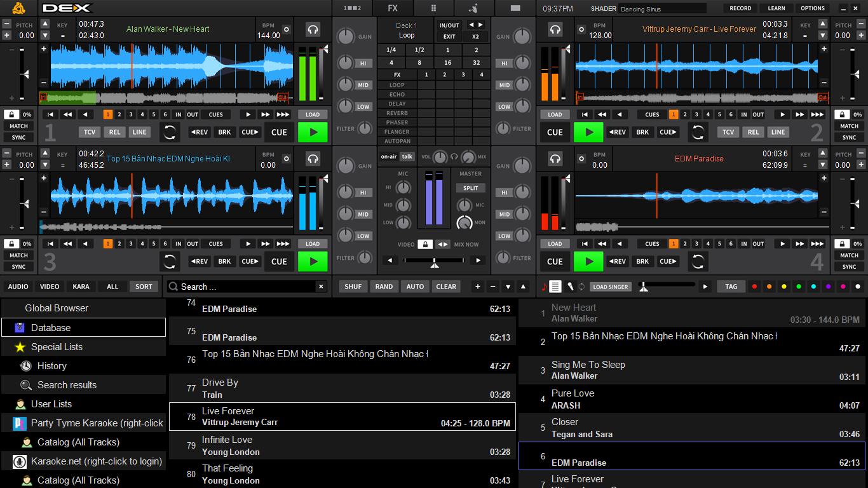Fast forward deck 1 triple-arrow button
Screen dimensions: 868x488
pyautogui.click(x=283, y=114)
